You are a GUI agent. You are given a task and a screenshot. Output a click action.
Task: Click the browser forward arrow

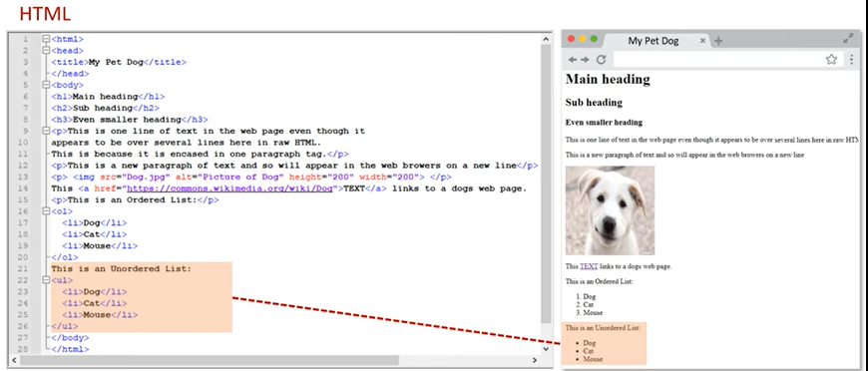point(585,60)
